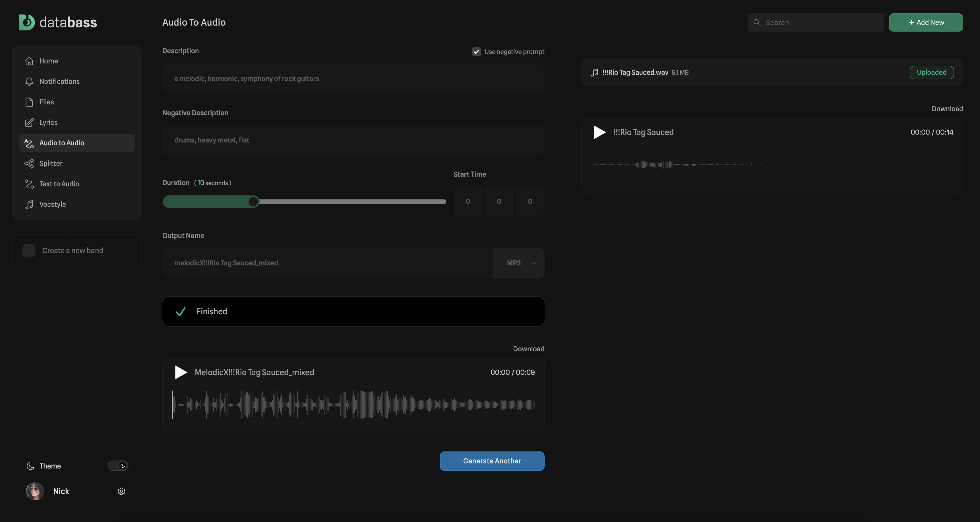Click the !!!Rio Tag Sauced.wav file name
The image size is (980, 522).
click(635, 73)
